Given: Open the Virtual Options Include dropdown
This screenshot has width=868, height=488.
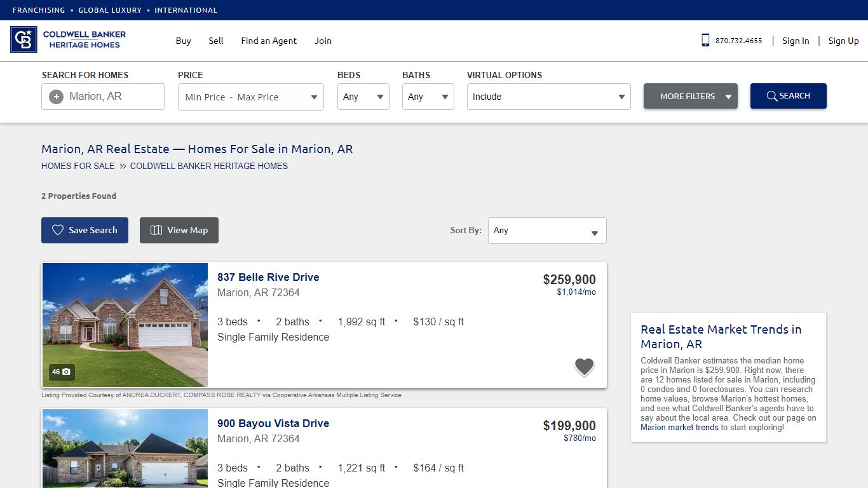Looking at the screenshot, I should pos(549,97).
